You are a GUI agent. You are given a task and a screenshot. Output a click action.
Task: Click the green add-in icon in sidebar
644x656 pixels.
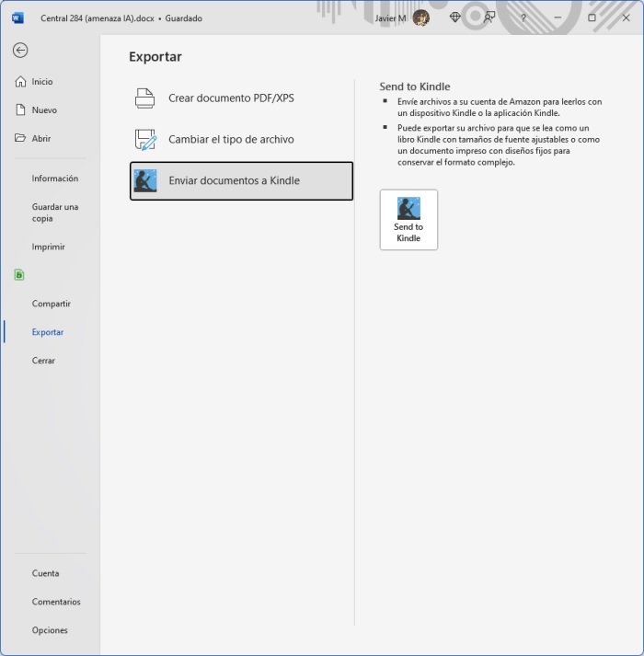[x=19, y=275]
